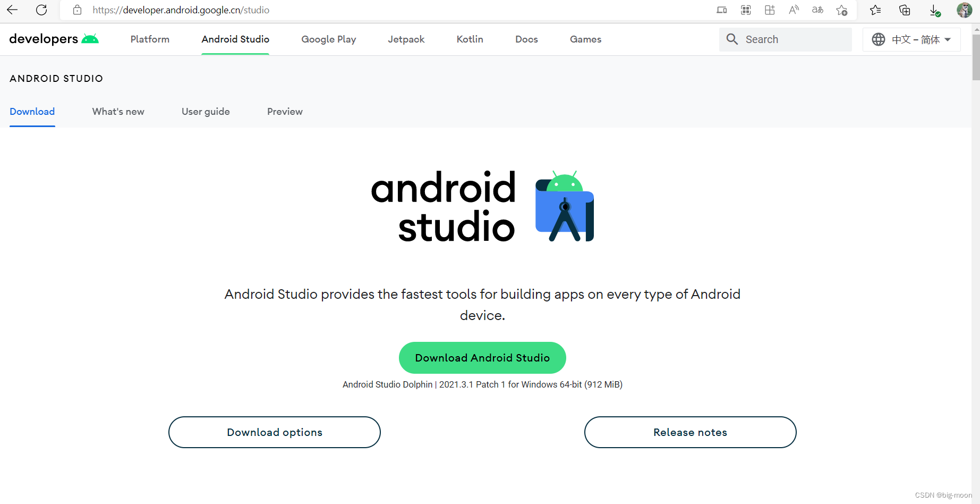This screenshot has height=504, width=980.
Task: Open the browser's QR/apps grid icon
Action: 746,10
